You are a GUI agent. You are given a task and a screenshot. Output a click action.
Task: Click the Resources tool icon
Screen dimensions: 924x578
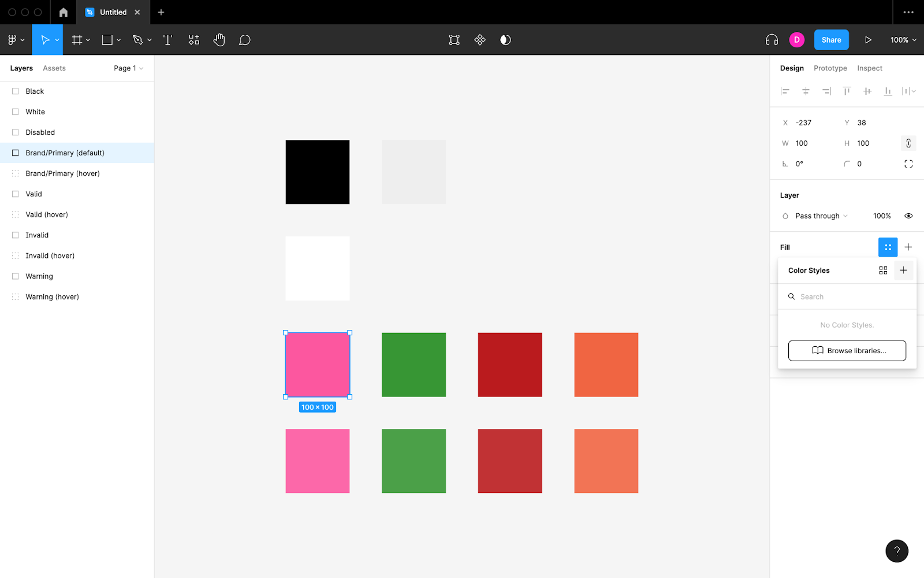[194, 40]
